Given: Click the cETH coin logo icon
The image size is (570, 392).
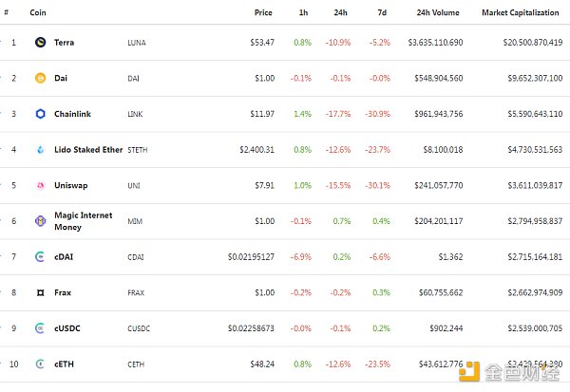Looking at the screenshot, I should pos(40,364).
